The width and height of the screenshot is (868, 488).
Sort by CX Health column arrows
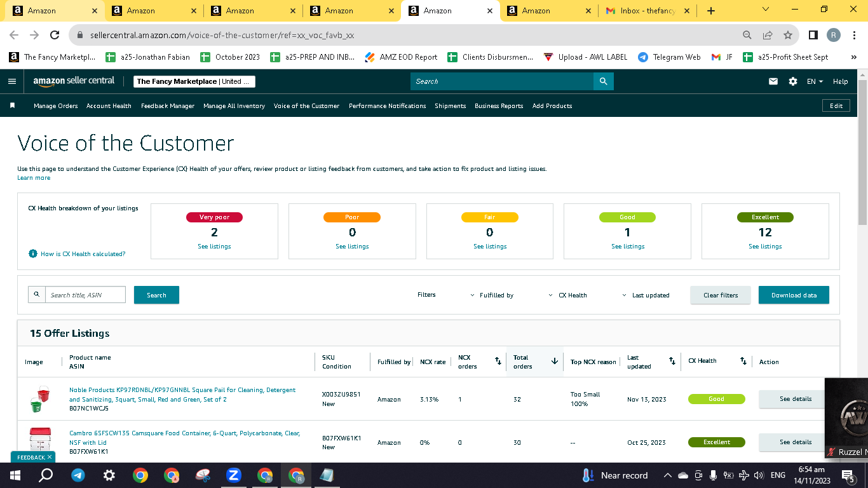coord(743,361)
